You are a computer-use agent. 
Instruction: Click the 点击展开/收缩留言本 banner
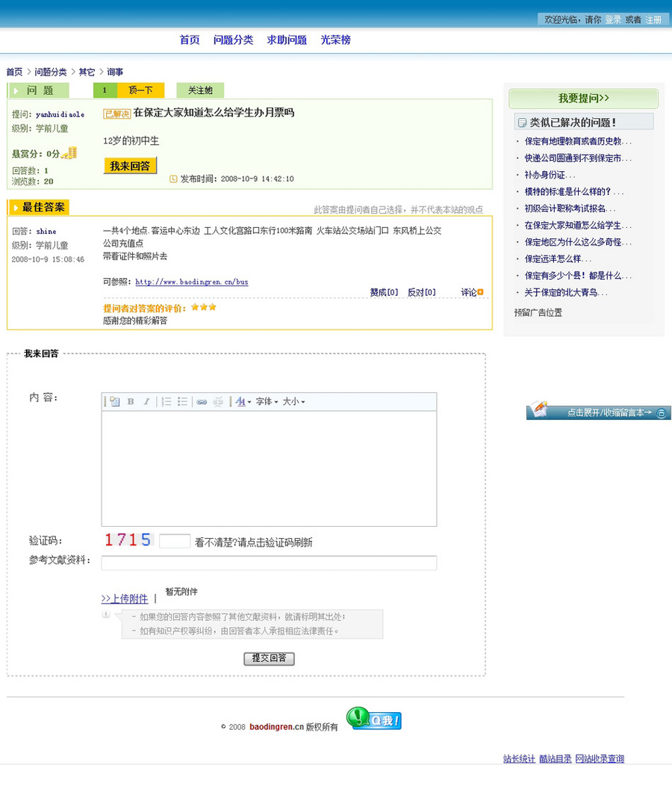[x=599, y=411]
